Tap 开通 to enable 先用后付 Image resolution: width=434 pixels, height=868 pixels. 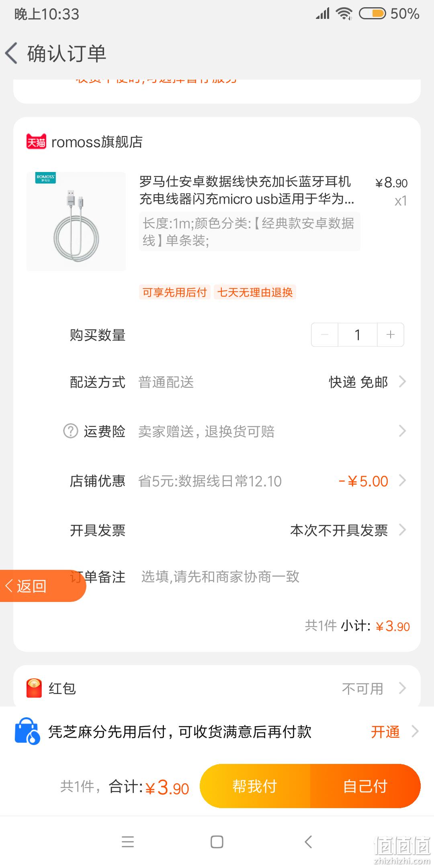(385, 732)
